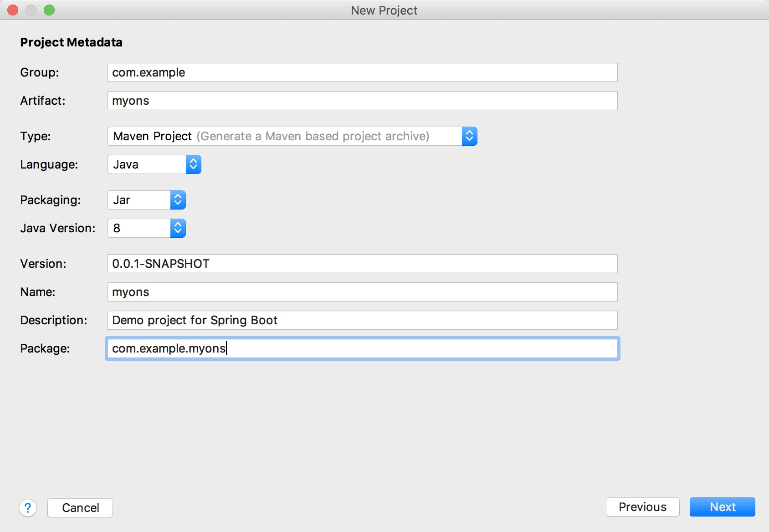
Task: Click the Group text field
Action: (x=362, y=72)
